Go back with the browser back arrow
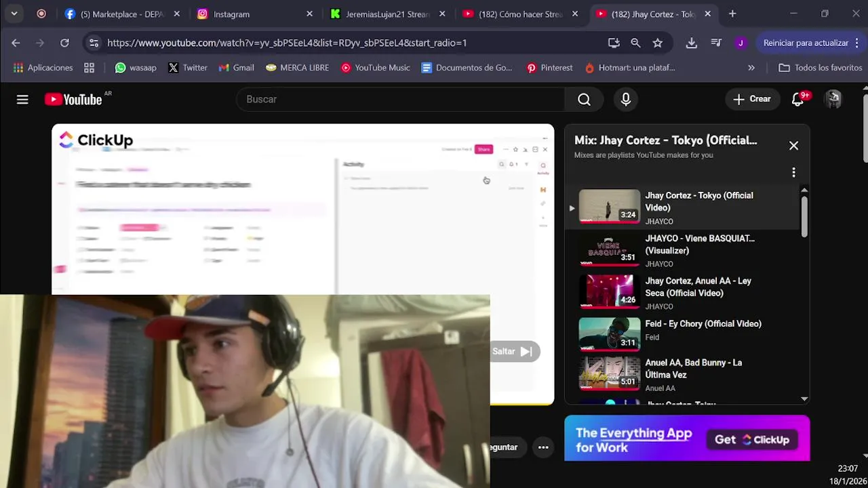The image size is (868, 488). point(16,43)
